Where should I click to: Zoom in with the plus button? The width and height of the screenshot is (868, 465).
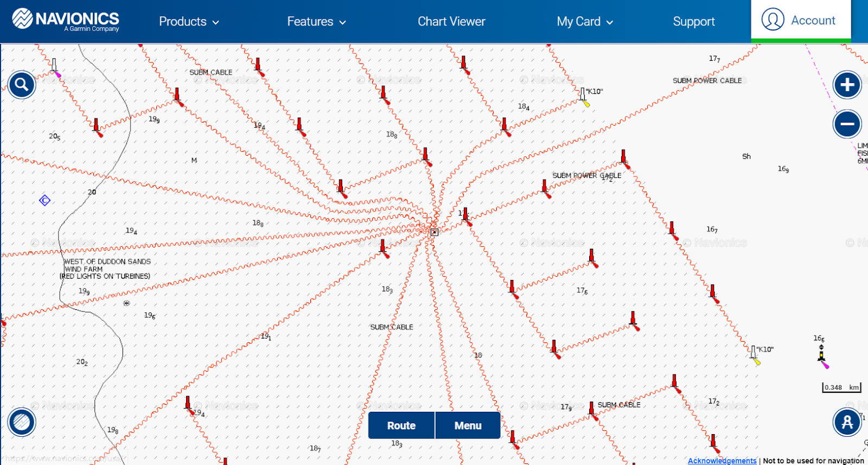tap(847, 85)
